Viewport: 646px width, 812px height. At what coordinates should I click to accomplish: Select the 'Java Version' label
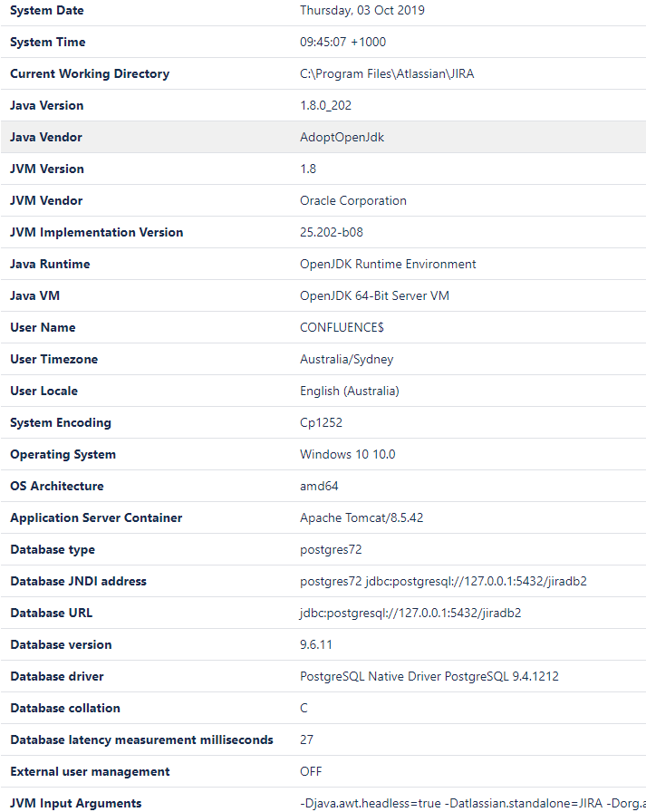[x=46, y=105]
